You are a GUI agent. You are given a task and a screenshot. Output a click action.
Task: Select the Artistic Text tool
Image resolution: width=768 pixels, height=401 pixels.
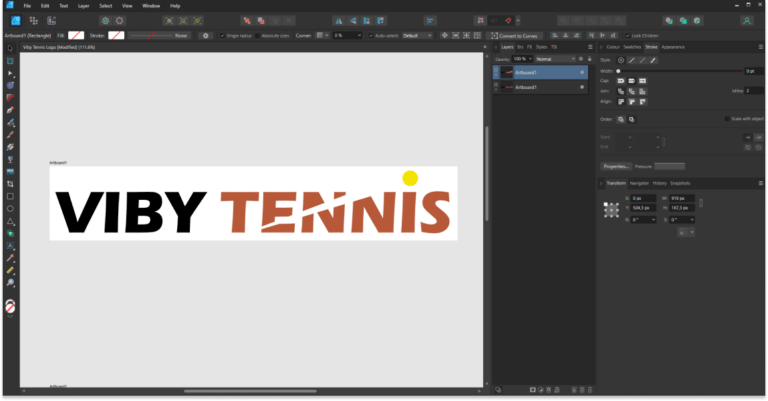(10, 246)
